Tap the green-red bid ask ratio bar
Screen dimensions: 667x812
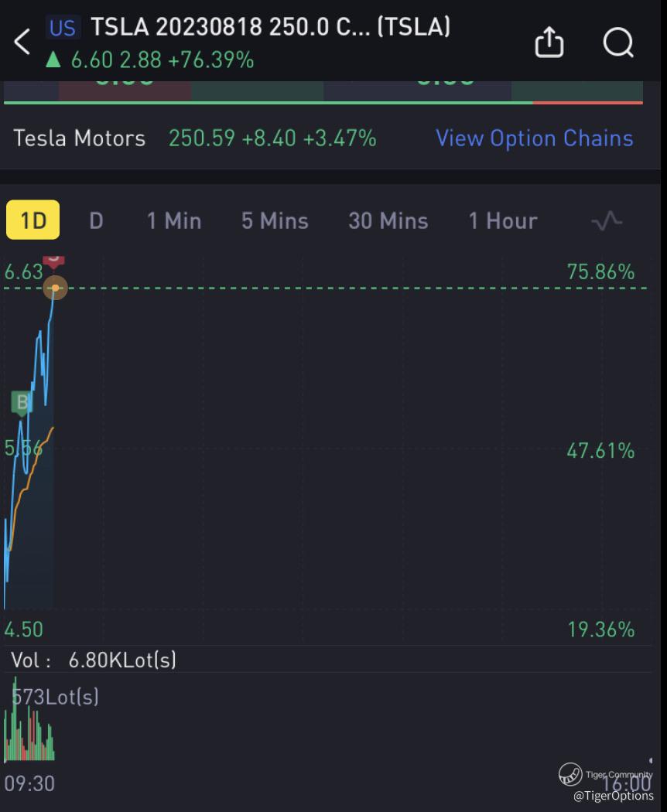click(323, 101)
